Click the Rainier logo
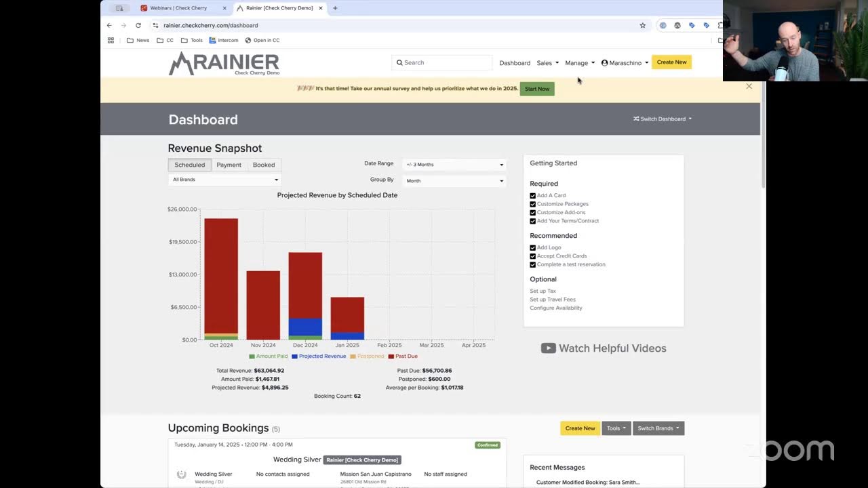Screen dimensions: 868x488 (224, 63)
